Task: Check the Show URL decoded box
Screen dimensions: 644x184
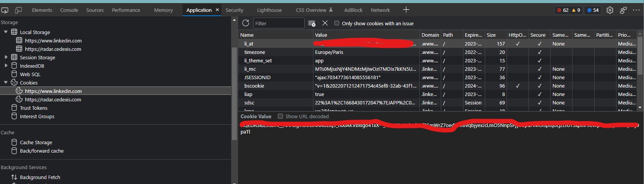Action: click(x=280, y=116)
